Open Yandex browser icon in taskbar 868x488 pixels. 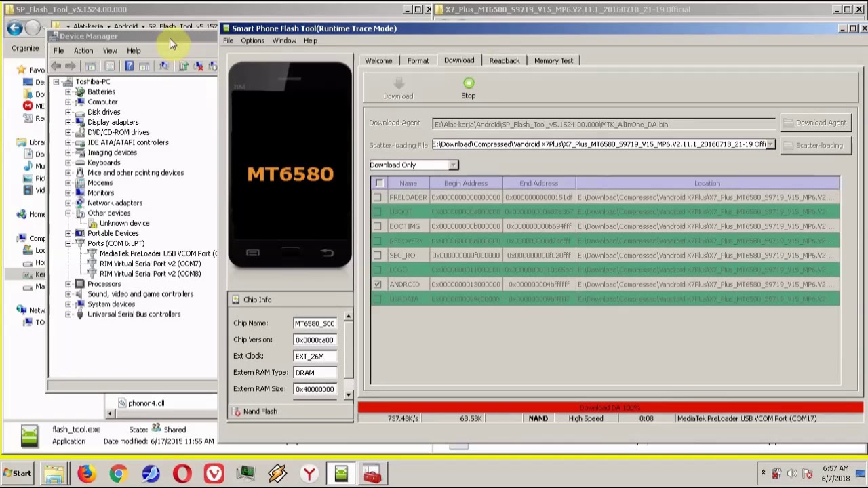pyautogui.click(x=309, y=473)
